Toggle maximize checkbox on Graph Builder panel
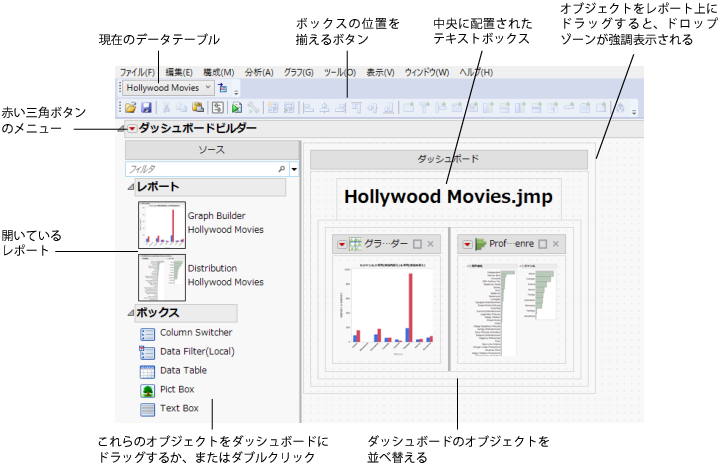This screenshot has width=722, height=467. 418,244
